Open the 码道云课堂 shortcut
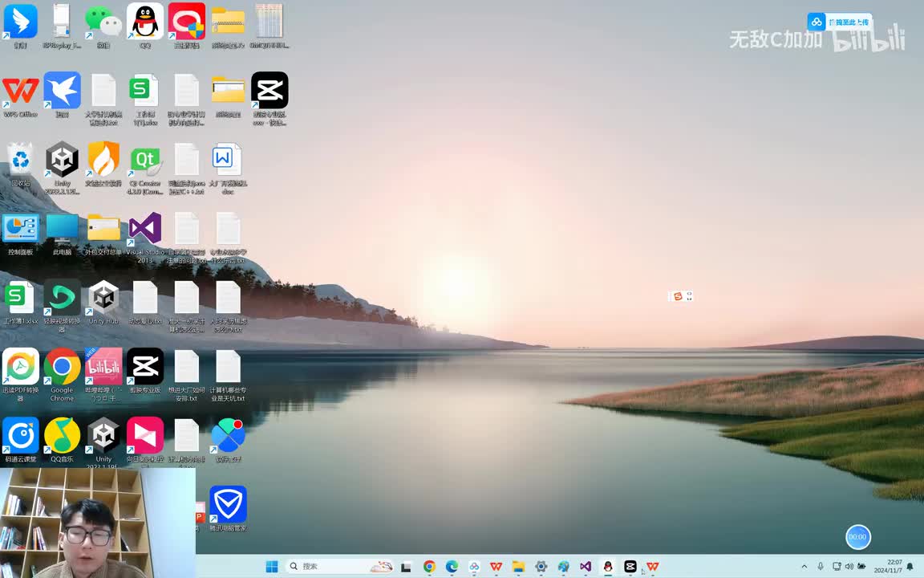 pyautogui.click(x=21, y=435)
